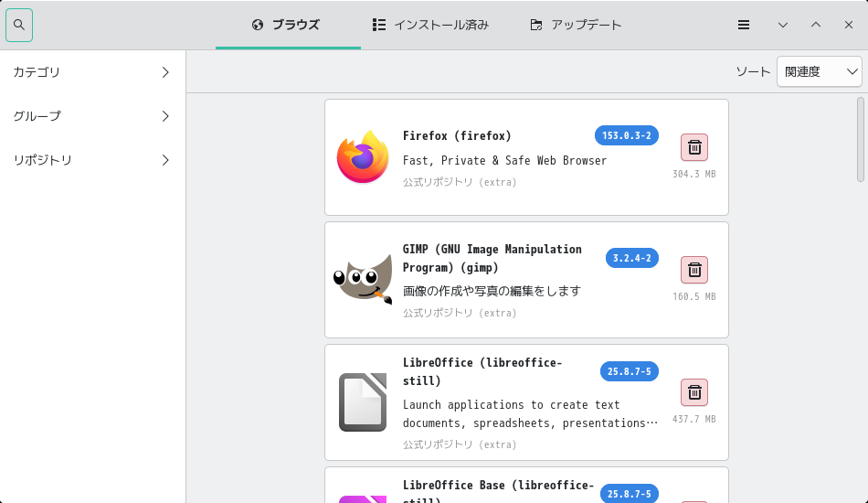
Task: Click the 'Fast, Private & Safe Web Browser' description
Action: point(505,161)
